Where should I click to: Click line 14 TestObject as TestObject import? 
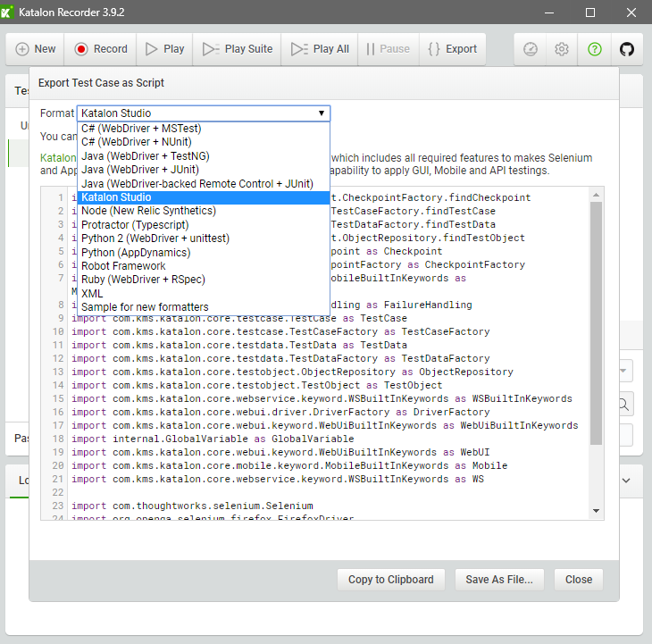pos(257,385)
